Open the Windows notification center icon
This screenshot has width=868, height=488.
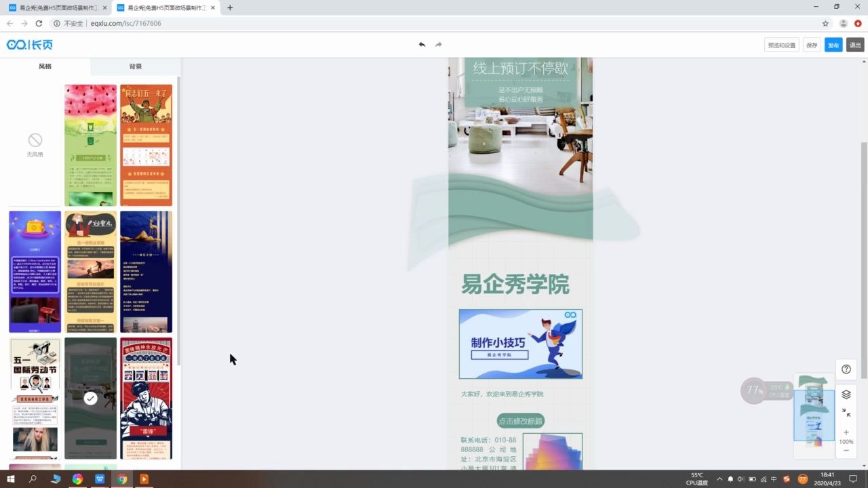(853, 479)
